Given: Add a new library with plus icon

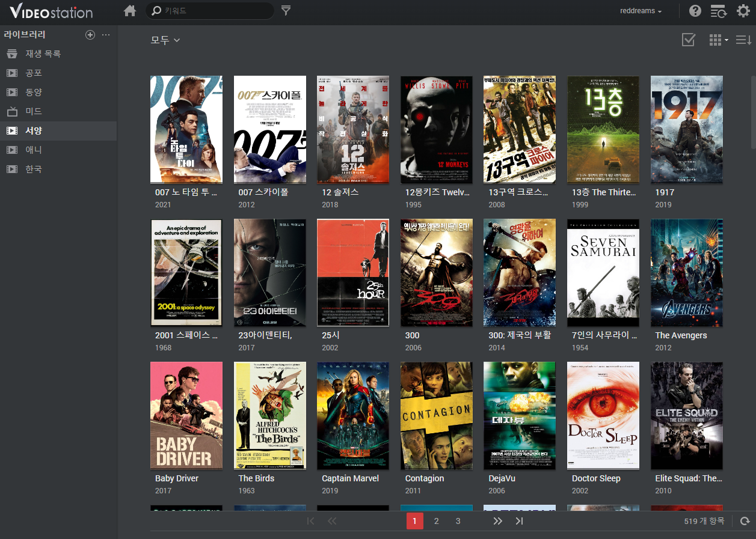Looking at the screenshot, I should pos(90,35).
